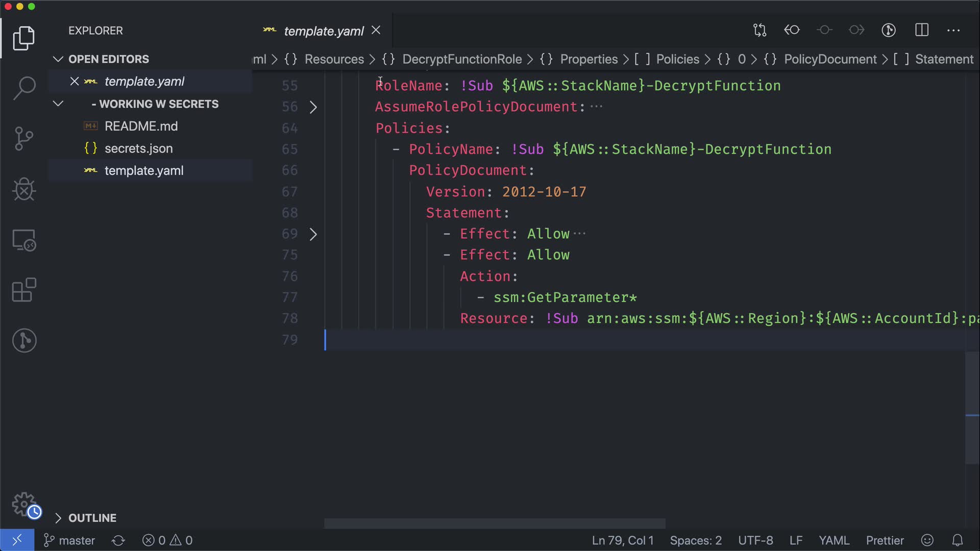
Task: Collapse the OPEN EDITORS section
Action: pos(59,59)
